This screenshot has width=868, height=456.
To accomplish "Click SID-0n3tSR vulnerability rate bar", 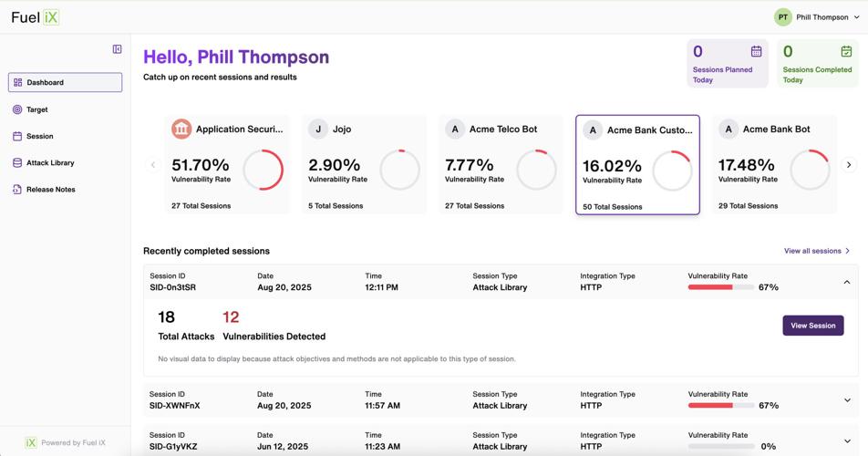I will [x=720, y=287].
